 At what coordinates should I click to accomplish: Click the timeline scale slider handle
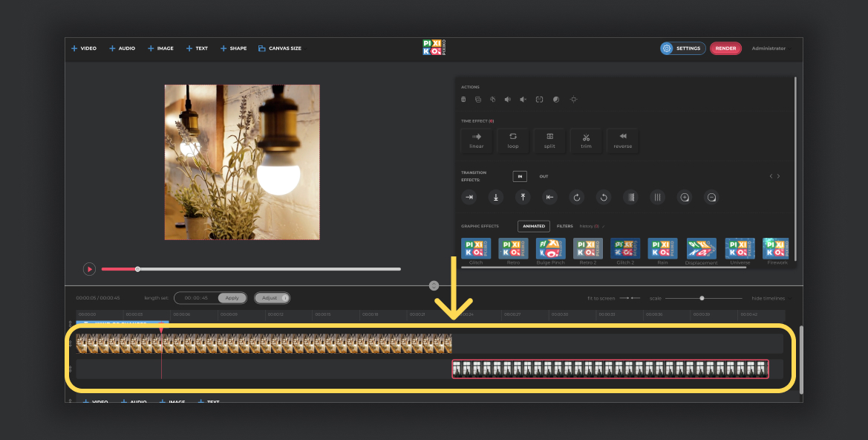tap(702, 298)
